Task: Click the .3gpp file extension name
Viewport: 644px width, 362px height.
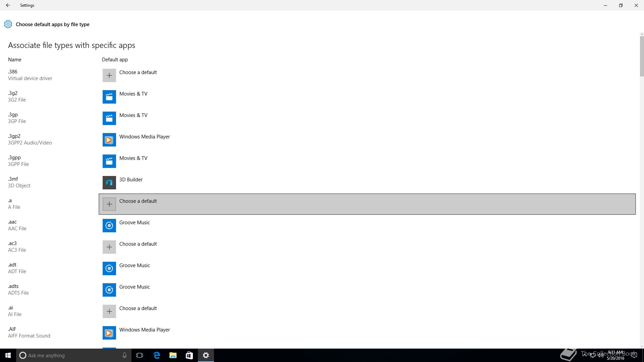Action: (14, 158)
